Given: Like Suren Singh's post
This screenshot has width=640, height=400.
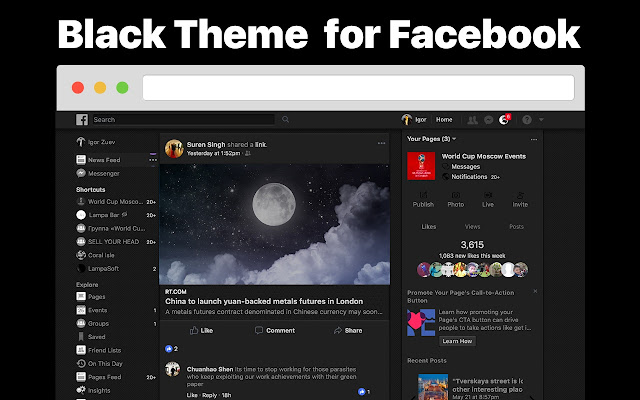Looking at the screenshot, I should click(x=202, y=330).
